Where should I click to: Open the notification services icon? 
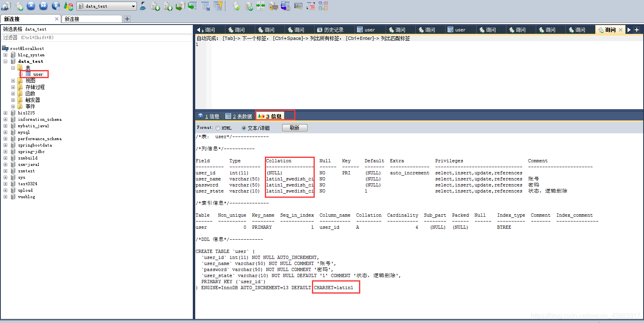[298, 6]
